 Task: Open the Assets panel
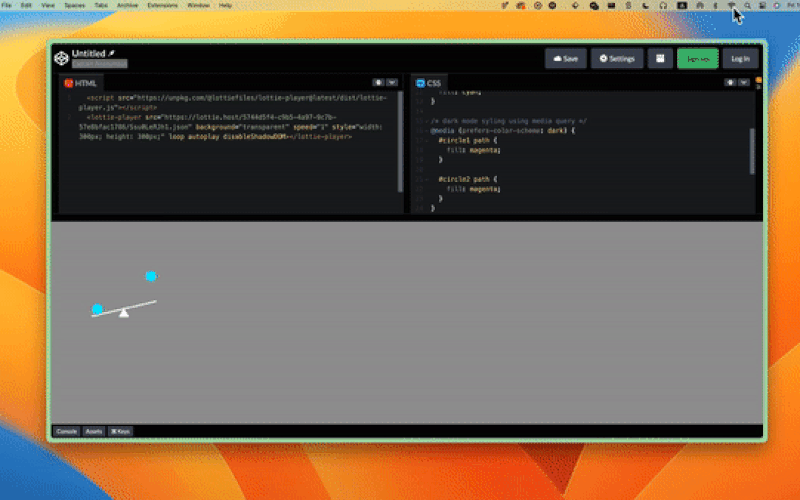point(94,432)
